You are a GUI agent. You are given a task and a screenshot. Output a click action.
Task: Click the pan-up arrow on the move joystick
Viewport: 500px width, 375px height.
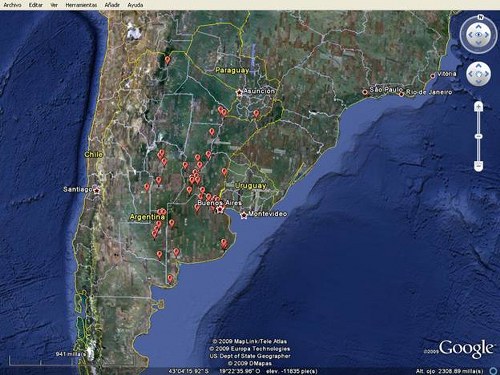point(479,66)
